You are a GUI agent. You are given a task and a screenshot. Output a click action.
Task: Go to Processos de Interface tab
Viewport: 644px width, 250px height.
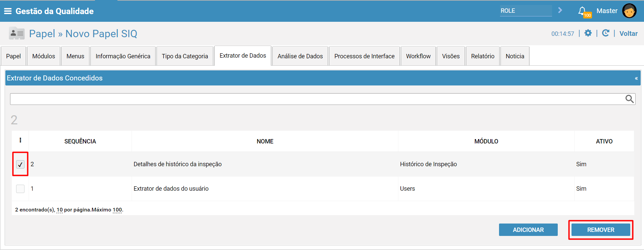click(364, 56)
